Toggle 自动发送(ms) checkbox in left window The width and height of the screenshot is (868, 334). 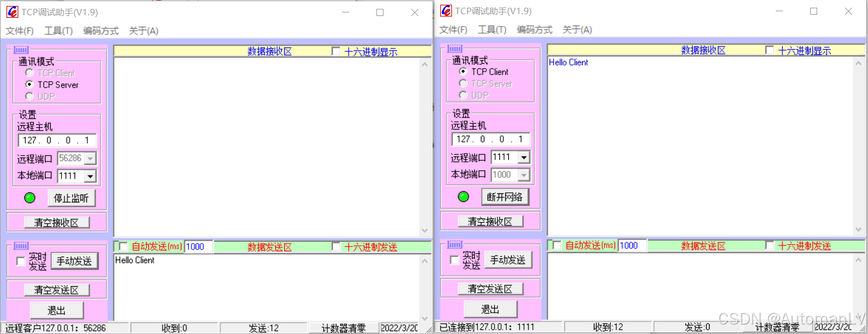click(x=123, y=247)
